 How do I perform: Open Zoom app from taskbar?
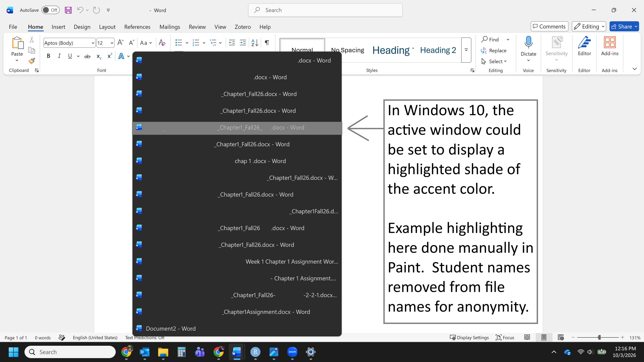tap(292, 352)
